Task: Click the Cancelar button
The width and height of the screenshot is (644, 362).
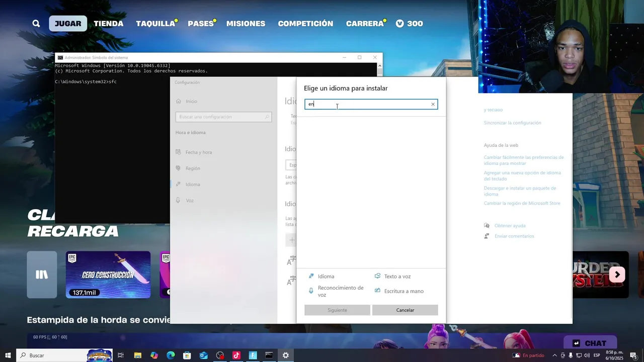Action: point(405,310)
